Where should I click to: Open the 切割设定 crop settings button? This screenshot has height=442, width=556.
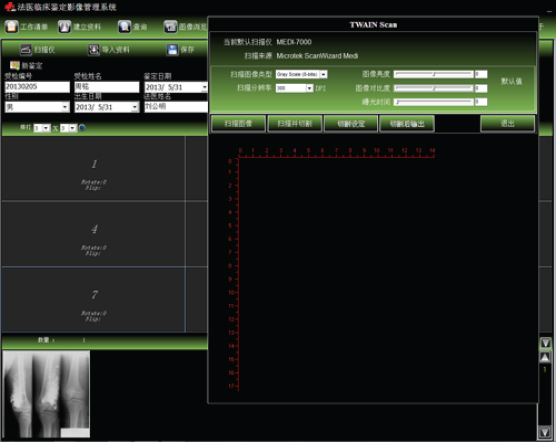coord(351,124)
